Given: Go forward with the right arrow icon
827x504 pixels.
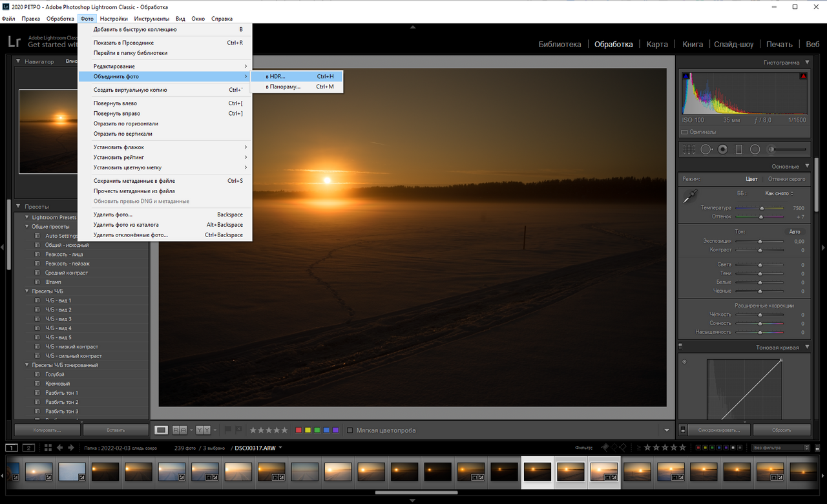Looking at the screenshot, I should [71, 448].
